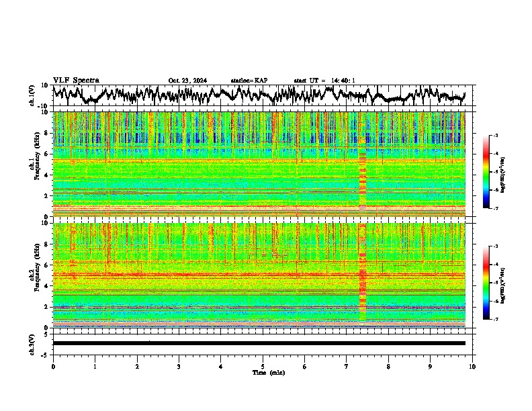Click the red burst column in ch.2 spectrogram
This screenshot has height=411, width=532.
(x=363, y=273)
